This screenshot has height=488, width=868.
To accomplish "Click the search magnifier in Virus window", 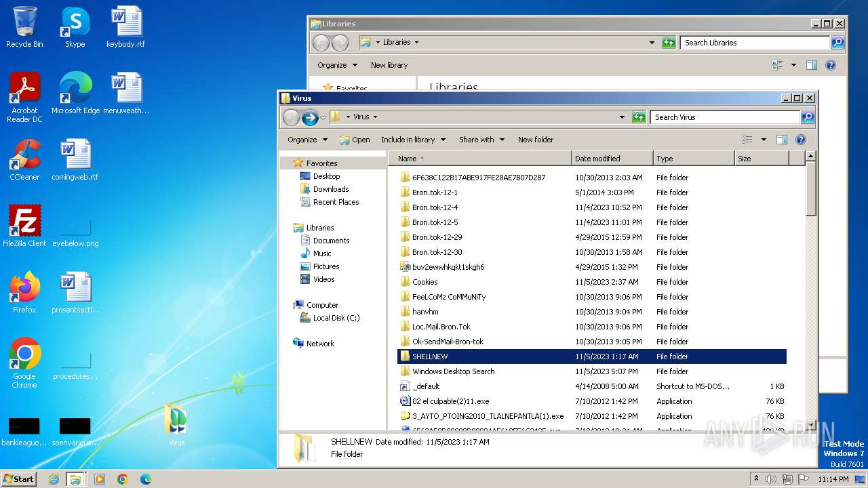I will coord(808,117).
